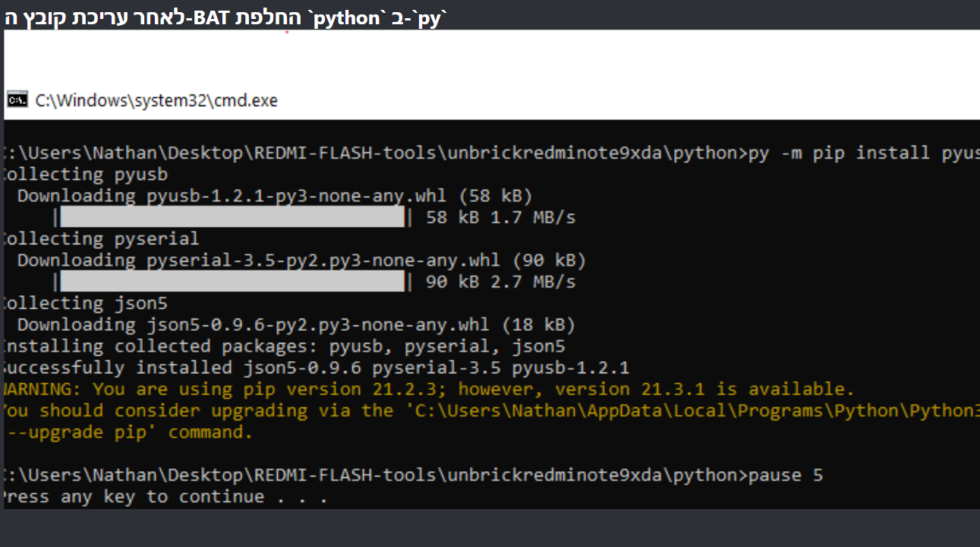
Task: Click the cmd.exe icon in title bar
Action: [x=17, y=99]
